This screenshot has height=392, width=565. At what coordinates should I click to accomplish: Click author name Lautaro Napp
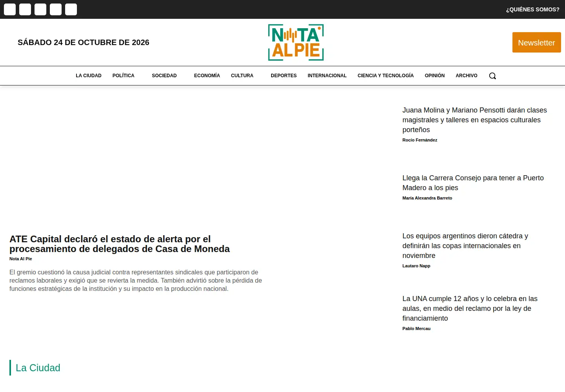416,266
